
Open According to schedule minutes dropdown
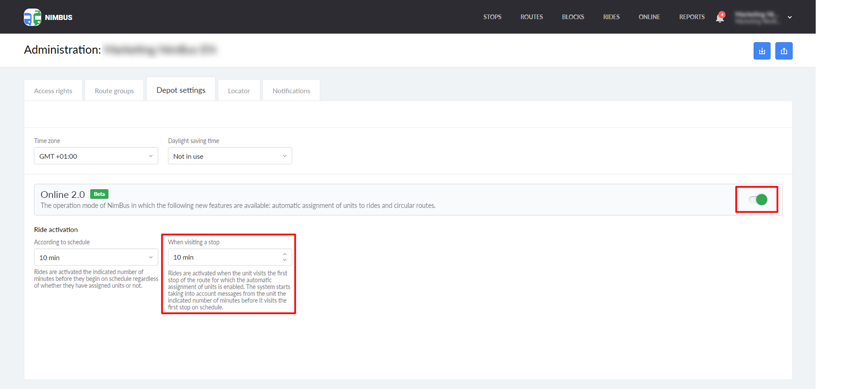96,257
